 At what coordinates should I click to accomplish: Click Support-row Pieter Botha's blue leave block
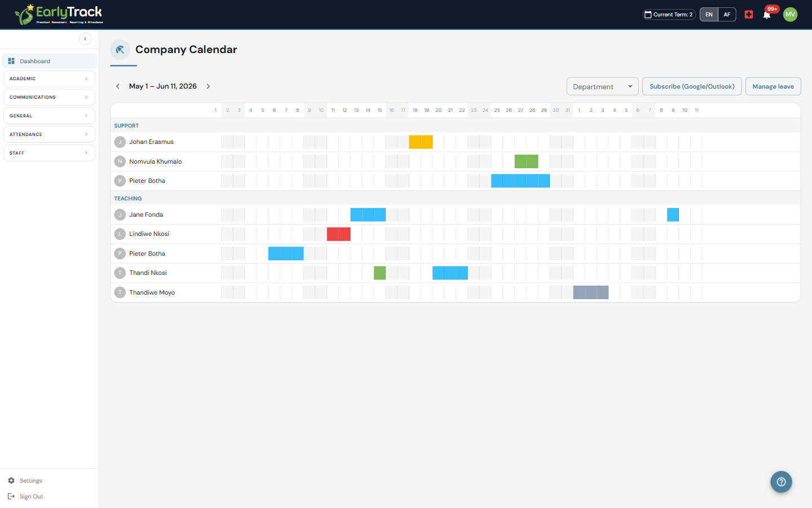(520, 181)
